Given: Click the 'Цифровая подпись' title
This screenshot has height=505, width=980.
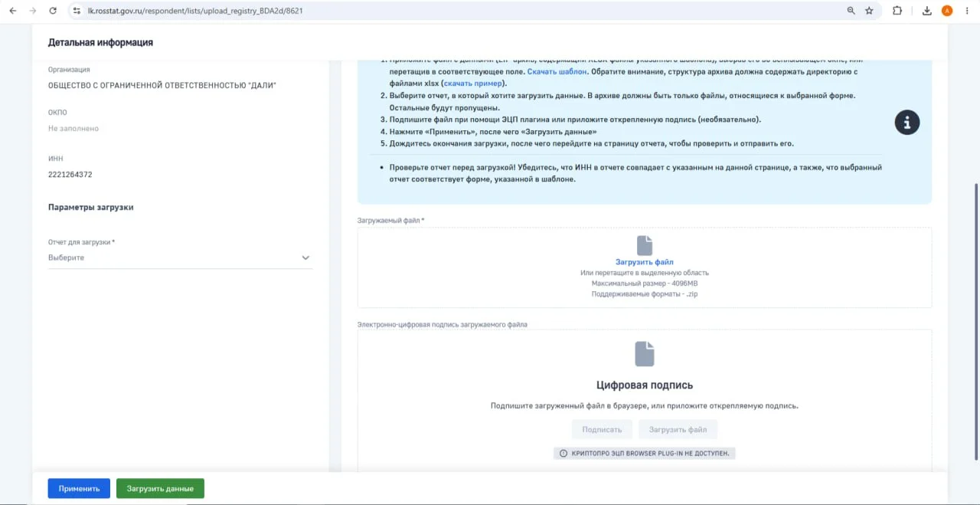Looking at the screenshot, I should (645, 385).
